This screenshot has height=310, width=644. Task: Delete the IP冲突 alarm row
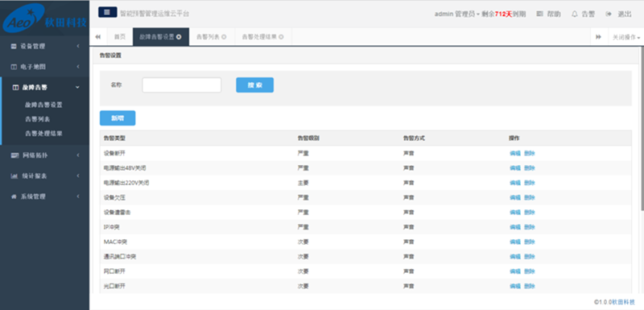[530, 227]
